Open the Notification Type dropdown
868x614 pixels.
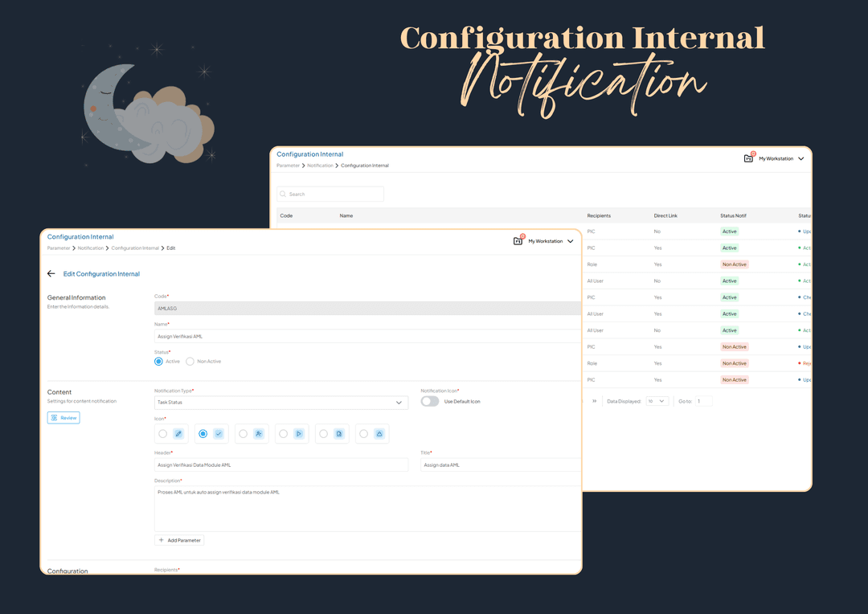click(x=280, y=403)
